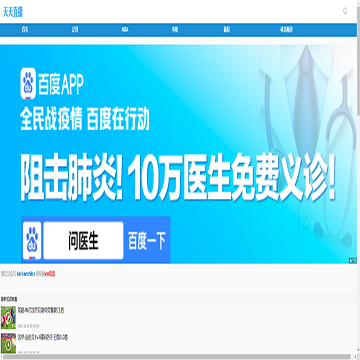This screenshot has height=360, width=360.
Task: Click the 全民战疫情 百度在行动 slogan
Action: point(85,119)
